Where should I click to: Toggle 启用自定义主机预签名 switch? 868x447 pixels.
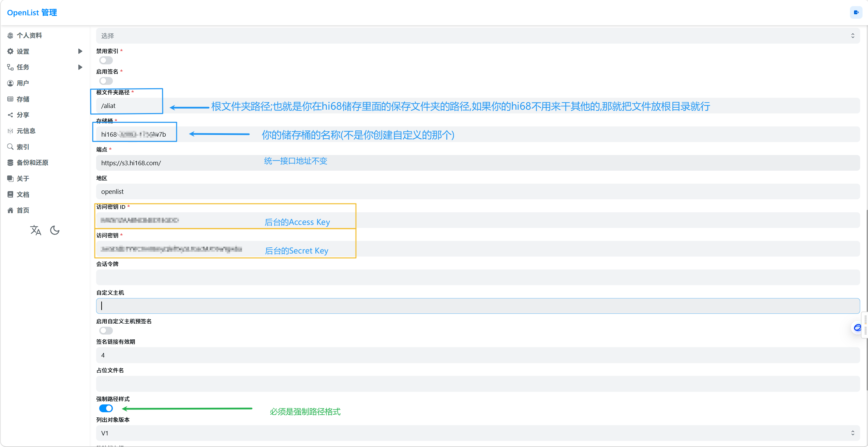tap(106, 331)
